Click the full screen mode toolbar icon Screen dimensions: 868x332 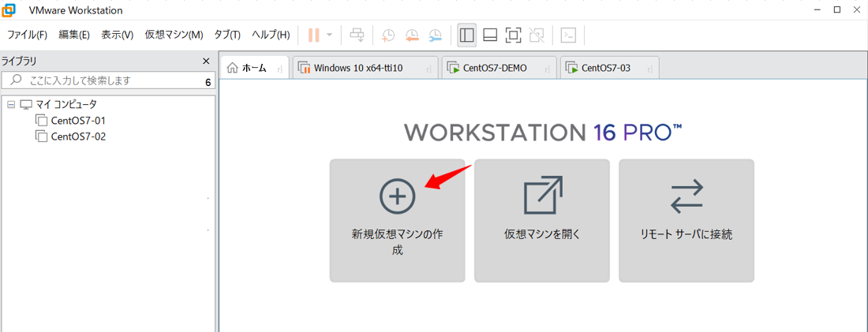click(x=513, y=35)
